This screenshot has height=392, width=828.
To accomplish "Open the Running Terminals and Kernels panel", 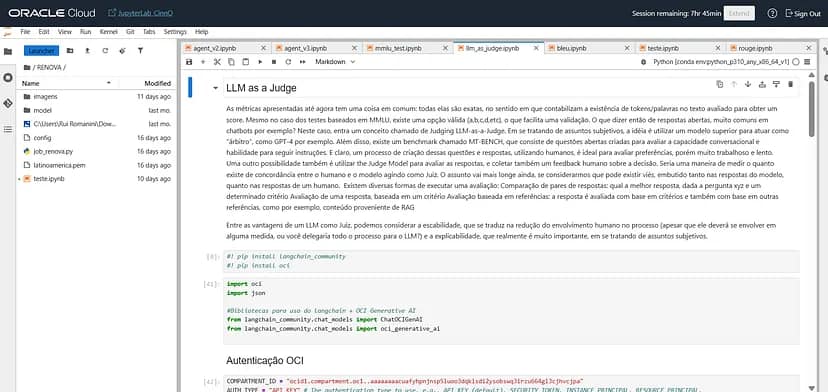I will click(7, 78).
